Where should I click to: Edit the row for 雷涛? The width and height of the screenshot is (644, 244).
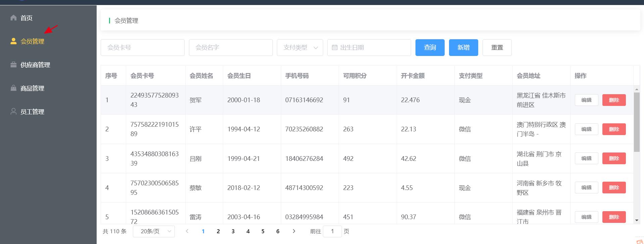coord(586,217)
